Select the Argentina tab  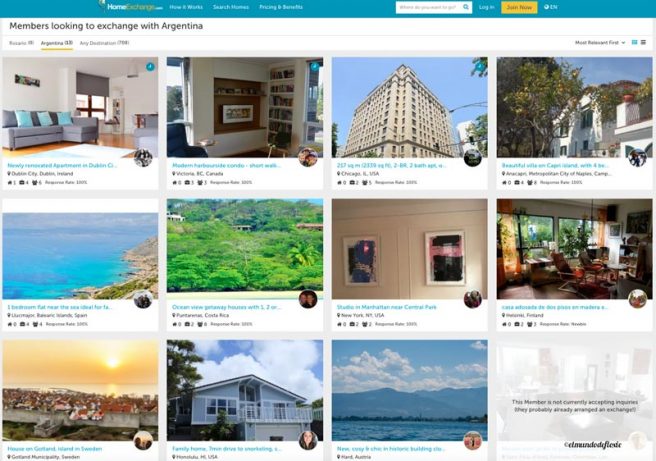point(56,43)
